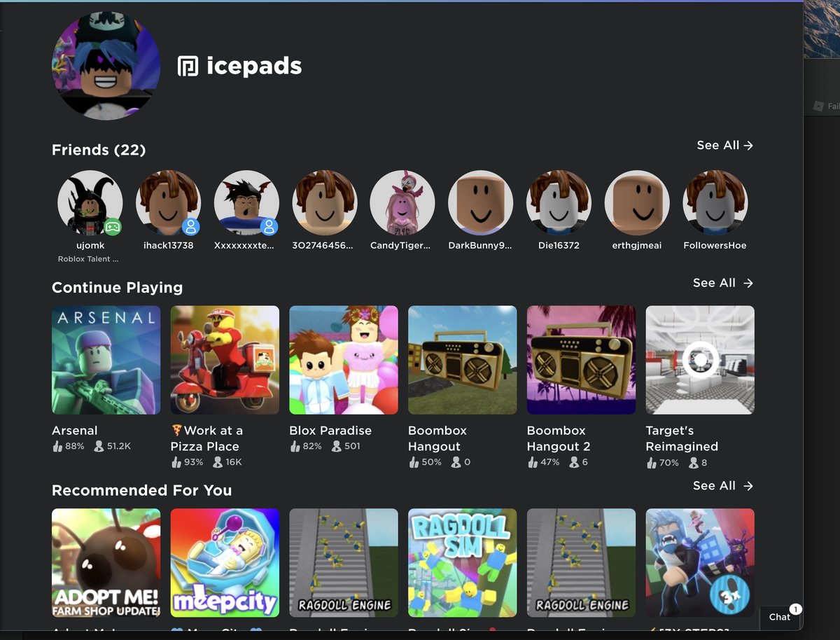Open See All for Friends
Screen dimensions: 840x640
[725, 145]
